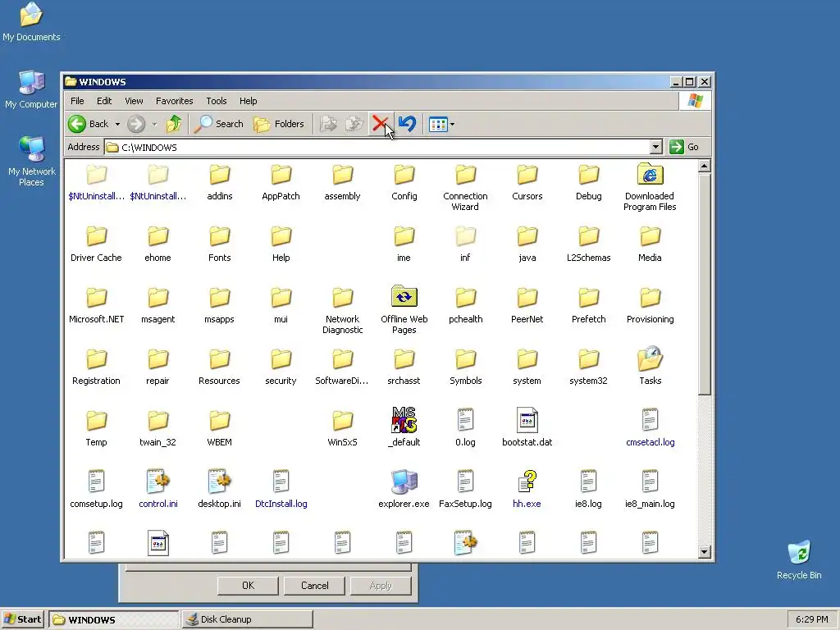The width and height of the screenshot is (840, 630).
Task: Select the Prefetch folder
Action: tap(588, 304)
